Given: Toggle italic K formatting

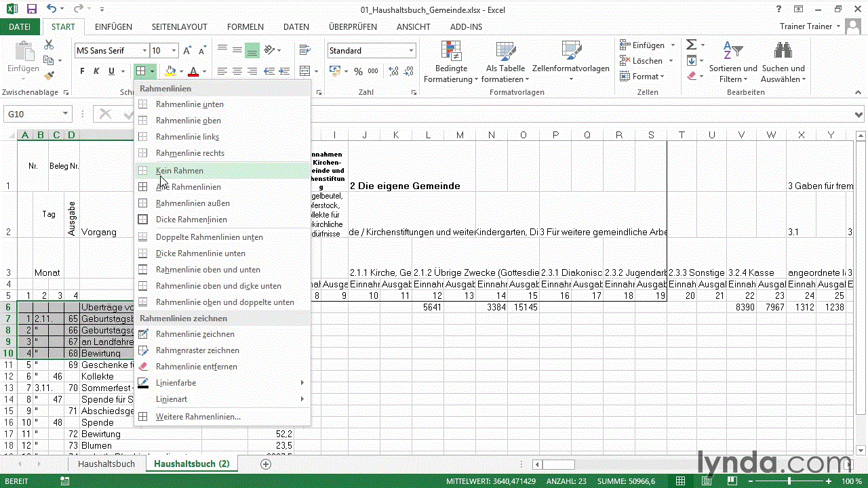Looking at the screenshot, I should [96, 71].
